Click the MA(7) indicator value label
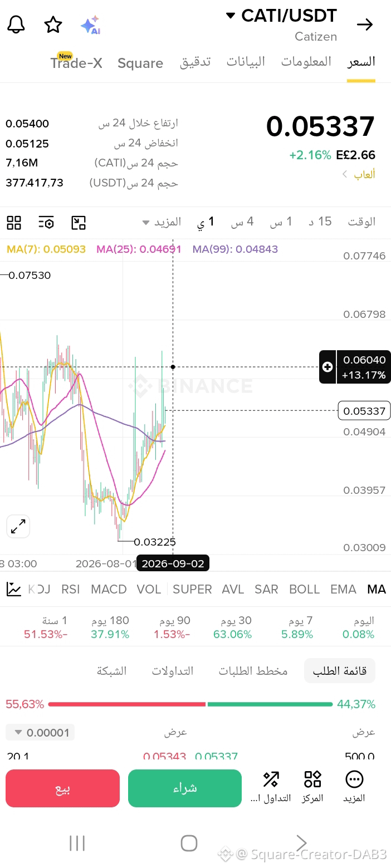391x868 pixels. [46, 249]
